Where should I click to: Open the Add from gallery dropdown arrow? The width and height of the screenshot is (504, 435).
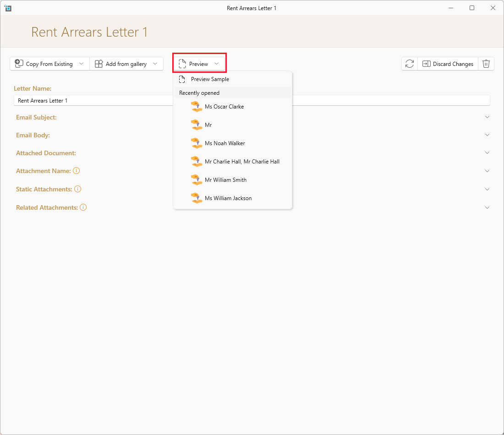pyautogui.click(x=155, y=64)
